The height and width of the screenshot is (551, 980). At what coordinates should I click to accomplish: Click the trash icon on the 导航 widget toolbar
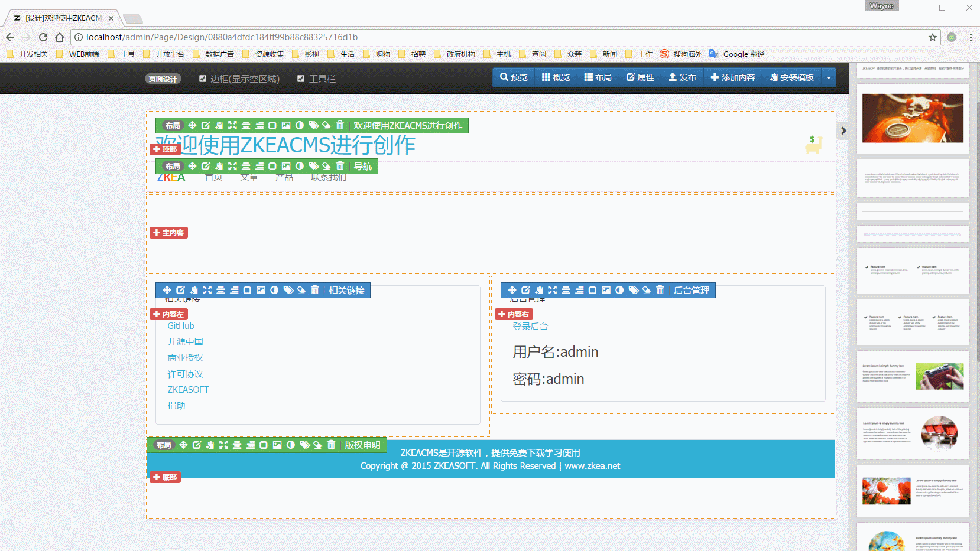point(340,166)
